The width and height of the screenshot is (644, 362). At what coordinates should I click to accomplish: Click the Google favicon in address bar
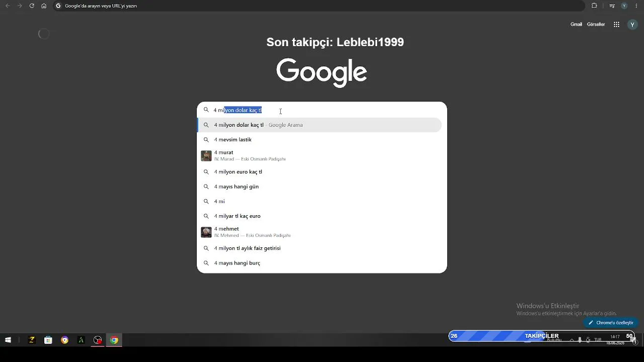[x=58, y=6]
